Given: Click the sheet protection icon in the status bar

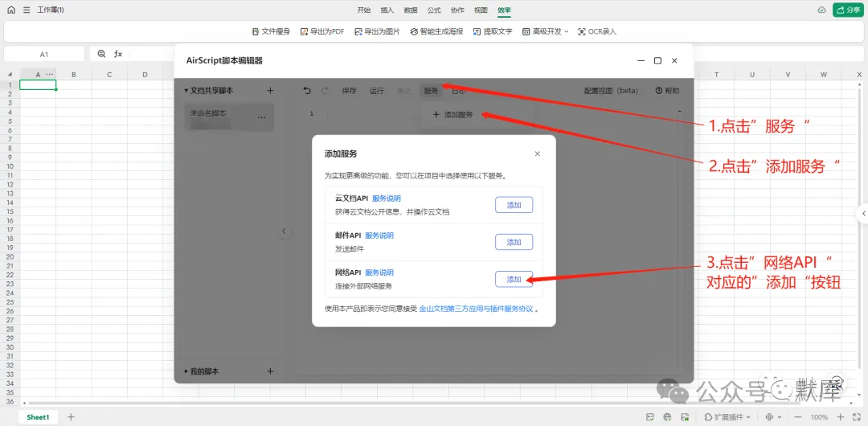Looking at the screenshot, I should (685, 417).
